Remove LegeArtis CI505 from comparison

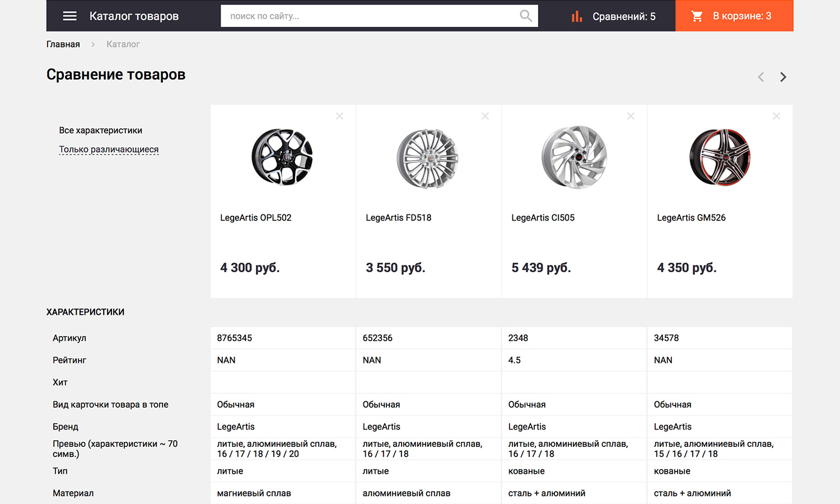[631, 116]
